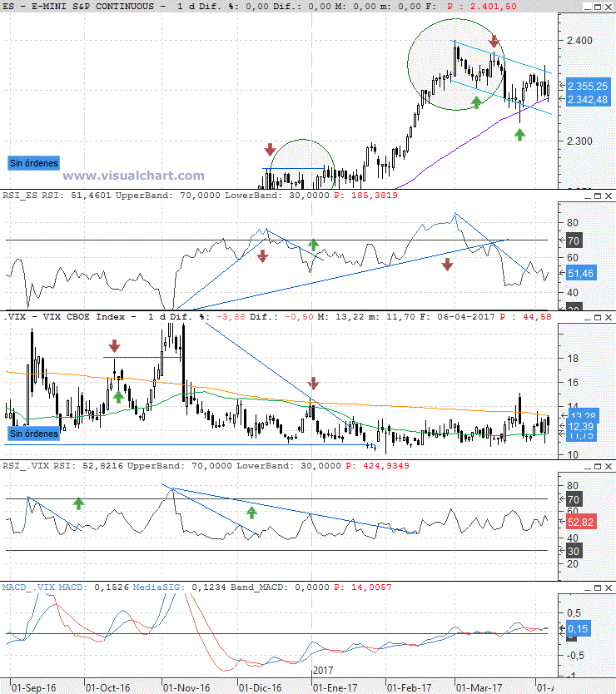Click the 18 level on VIX price axis
This screenshot has height=694, width=616.
coord(573,359)
